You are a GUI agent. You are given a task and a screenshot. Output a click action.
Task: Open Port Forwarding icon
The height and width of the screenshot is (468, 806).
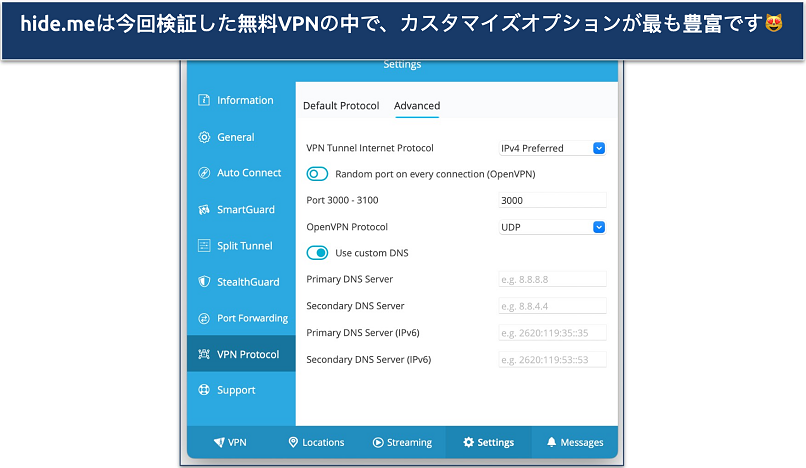point(204,318)
